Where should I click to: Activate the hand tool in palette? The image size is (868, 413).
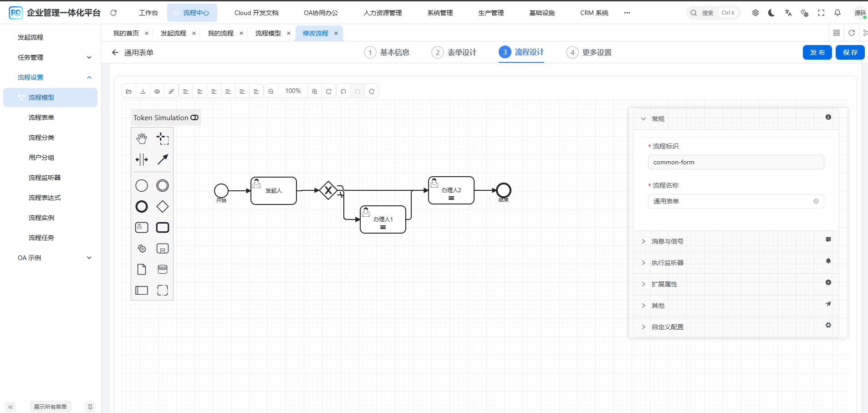click(x=142, y=138)
